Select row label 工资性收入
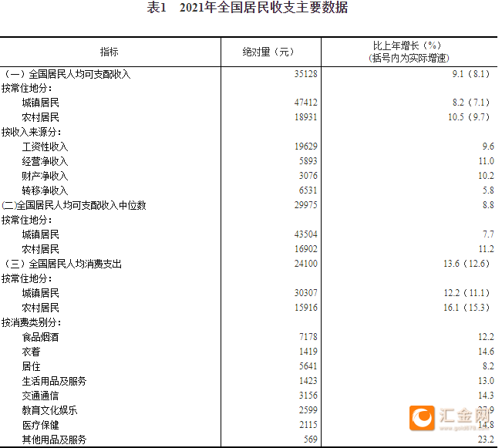 [45, 147]
